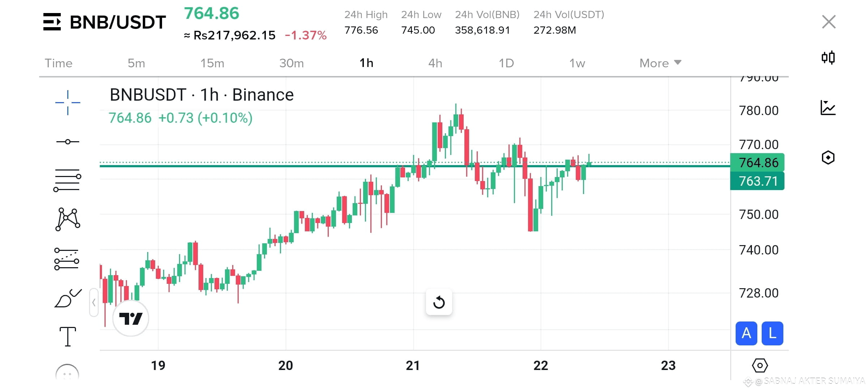Click the 763.71 price line label
The width and height of the screenshot is (868, 391).
pos(757,181)
